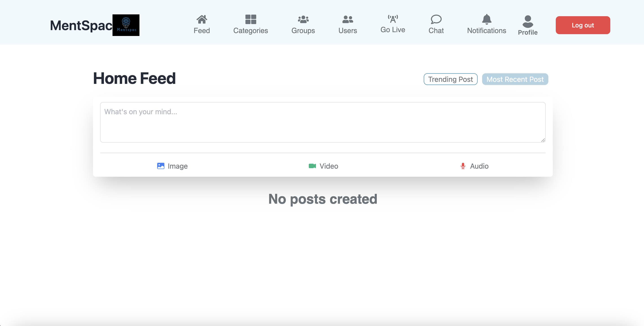Select the Categories menu label
The width and height of the screenshot is (644, 326).
[x=251, y=31]
